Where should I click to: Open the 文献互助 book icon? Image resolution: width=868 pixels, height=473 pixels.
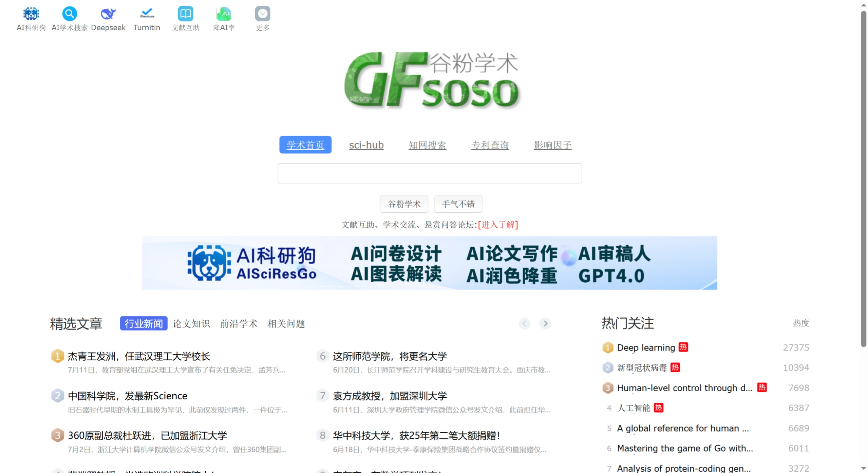[x=185, y=14]
